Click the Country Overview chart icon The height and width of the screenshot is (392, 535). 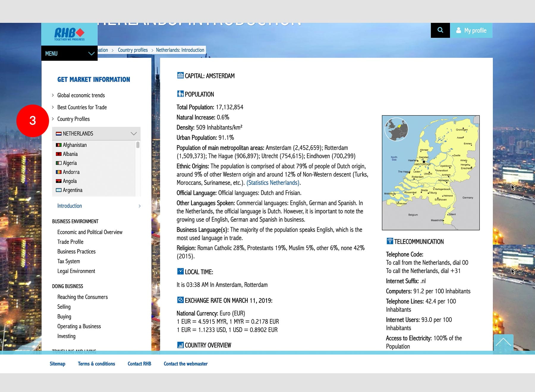[x=180, y=345]
